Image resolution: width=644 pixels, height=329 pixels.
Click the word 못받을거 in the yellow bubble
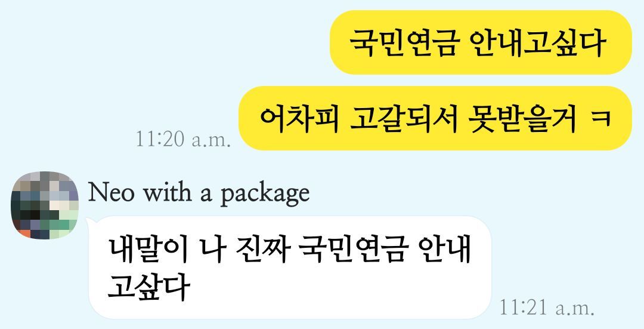523,118
